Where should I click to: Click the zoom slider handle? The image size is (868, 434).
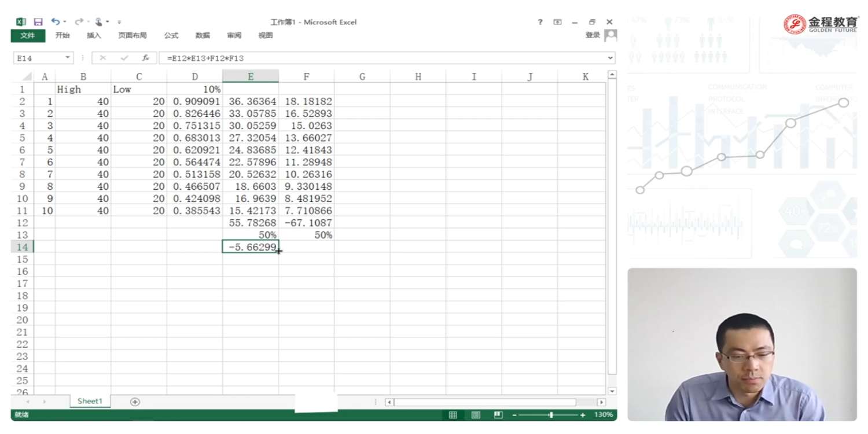(x=551, y=415)
